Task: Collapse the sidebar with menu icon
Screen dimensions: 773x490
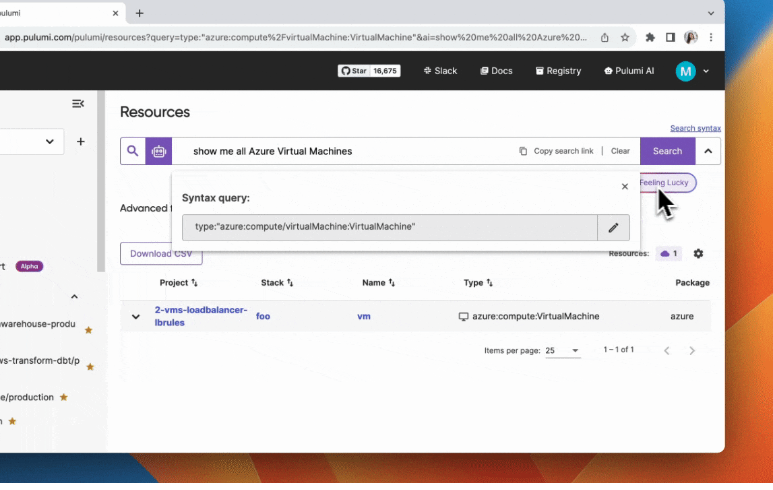Action: (x=78, y=104)
